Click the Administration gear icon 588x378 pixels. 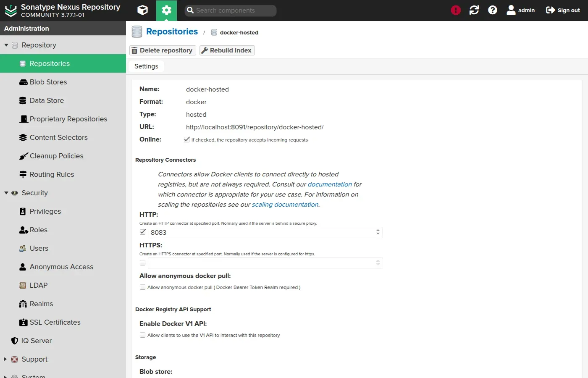pyautogui.click(x=166, y=10)
